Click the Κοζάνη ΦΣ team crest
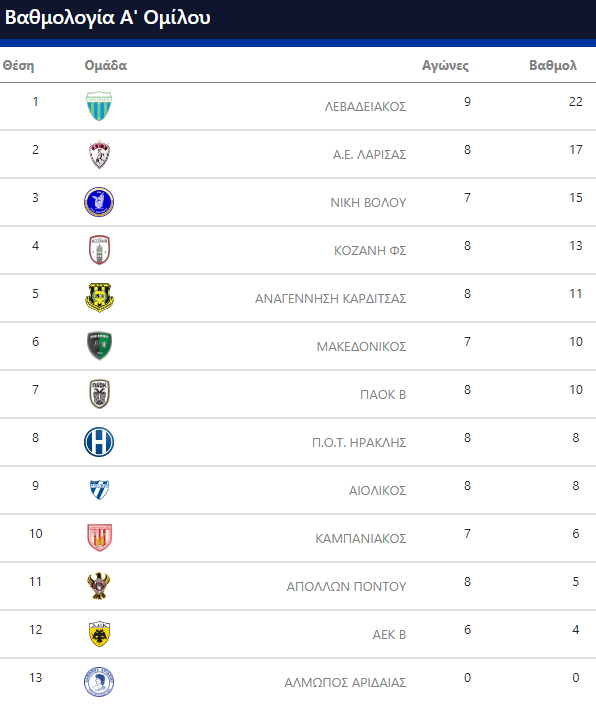Screen dimensions: 596x704 point(99,250)
